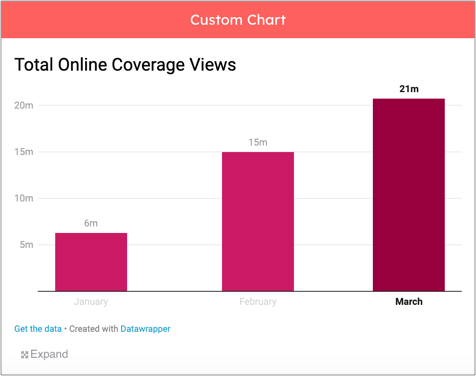Click the 15m y-axis tick label
This screenshot has height=376, width=476.
pos(24,152)
